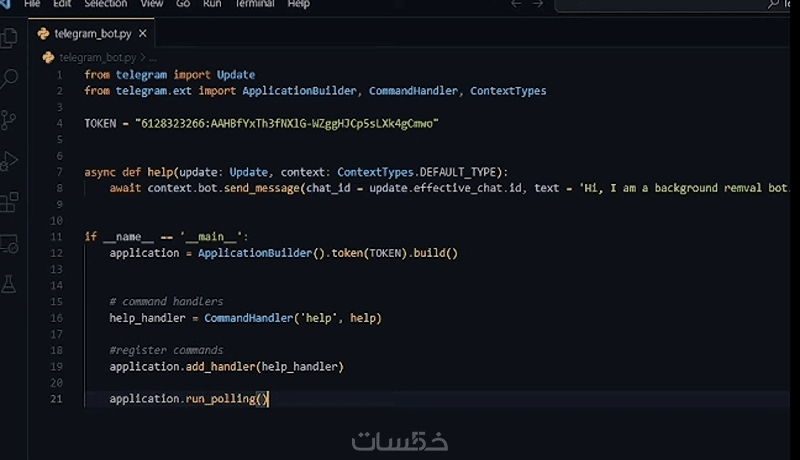Open the Source Control view
Image resolution: width=800 pixels, height=460 pixels.
pos(10,120)
